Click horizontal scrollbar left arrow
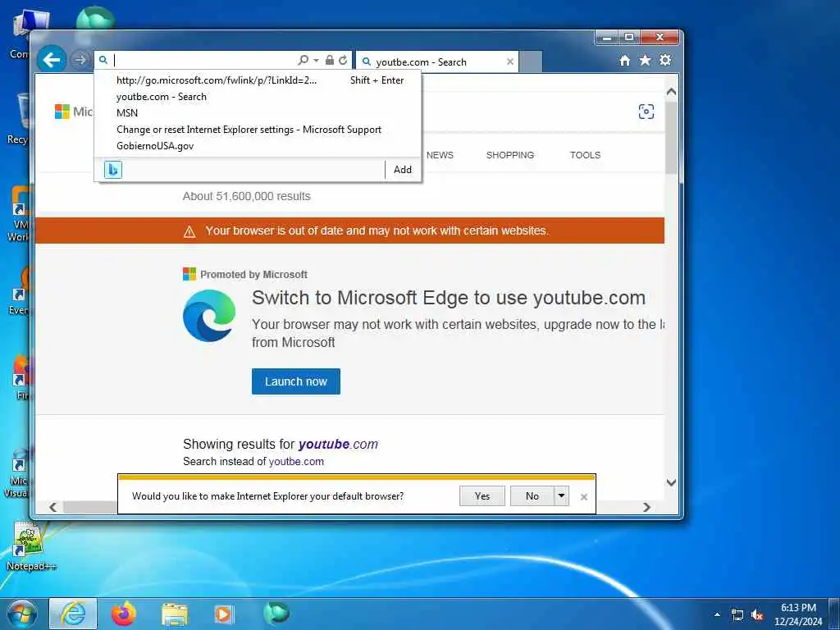840x630 pixels. tap(52, 507)
